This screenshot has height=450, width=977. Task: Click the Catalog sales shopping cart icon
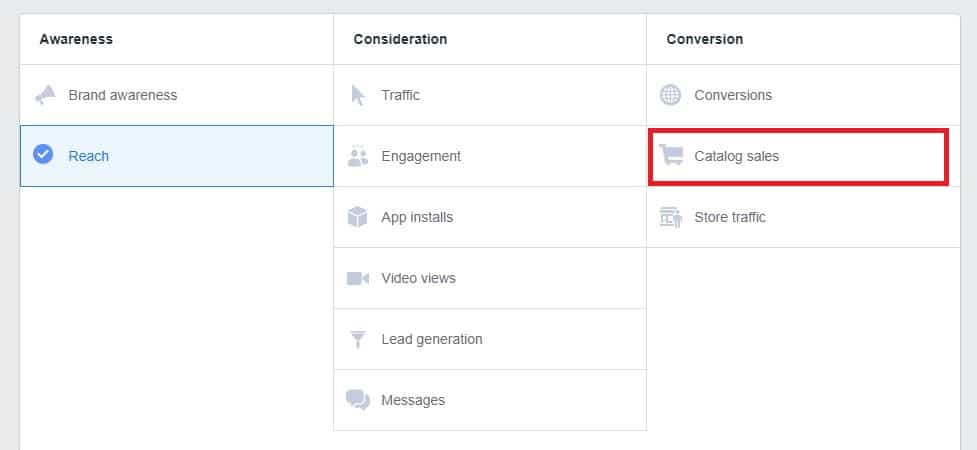[x=671, y=156]
